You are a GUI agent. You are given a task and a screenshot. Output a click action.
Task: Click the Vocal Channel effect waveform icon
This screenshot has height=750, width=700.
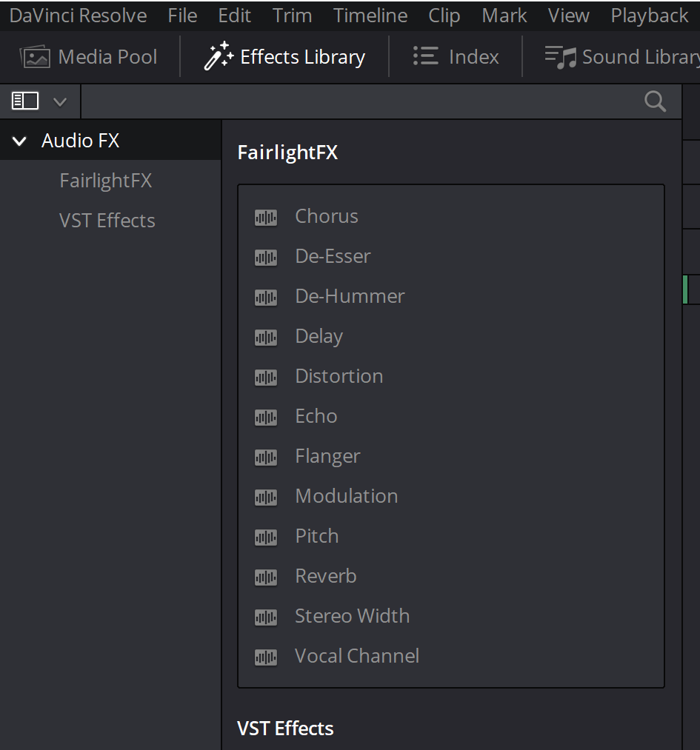(x=265, y=657)
